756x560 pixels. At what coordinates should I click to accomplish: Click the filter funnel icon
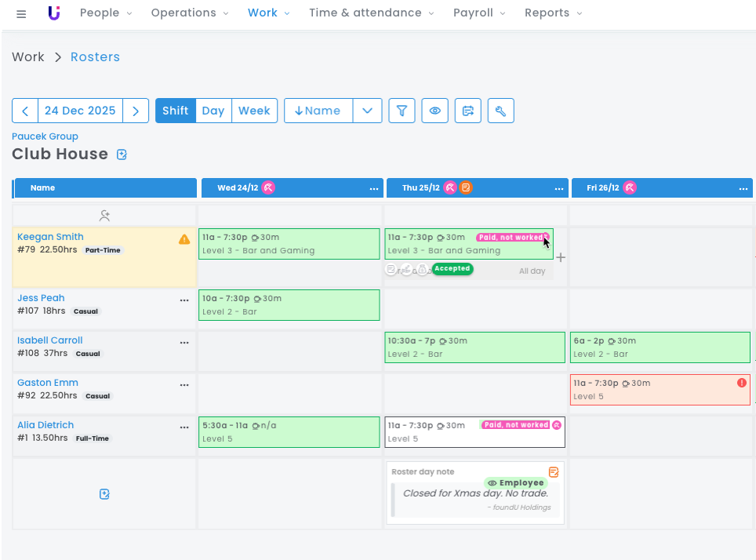pyautogui.click(x=402, y=111)
